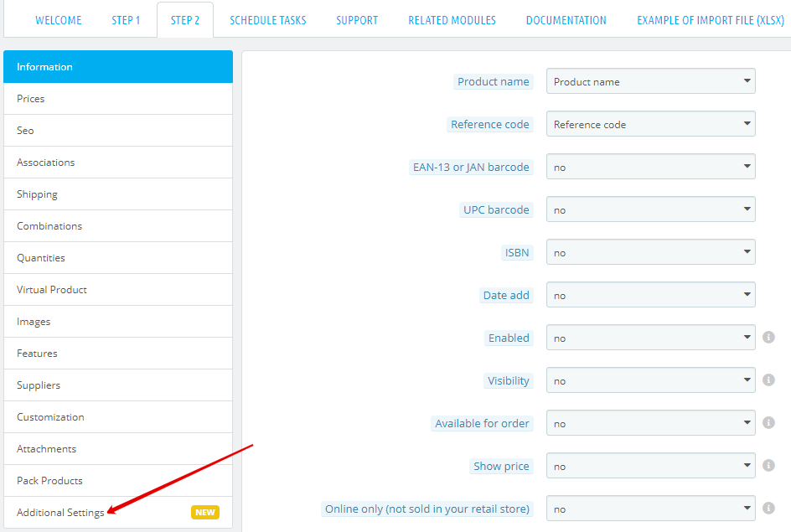The height and width of the screenshot is (532, 791).
Task: Click the Online only label text
Action: (427, 509)
